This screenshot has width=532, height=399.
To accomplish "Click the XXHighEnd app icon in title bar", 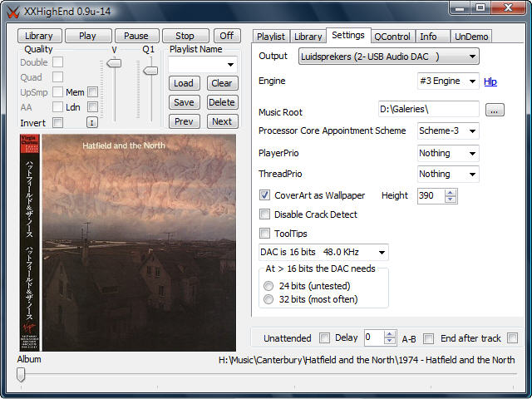I will [x=13, y=12].
